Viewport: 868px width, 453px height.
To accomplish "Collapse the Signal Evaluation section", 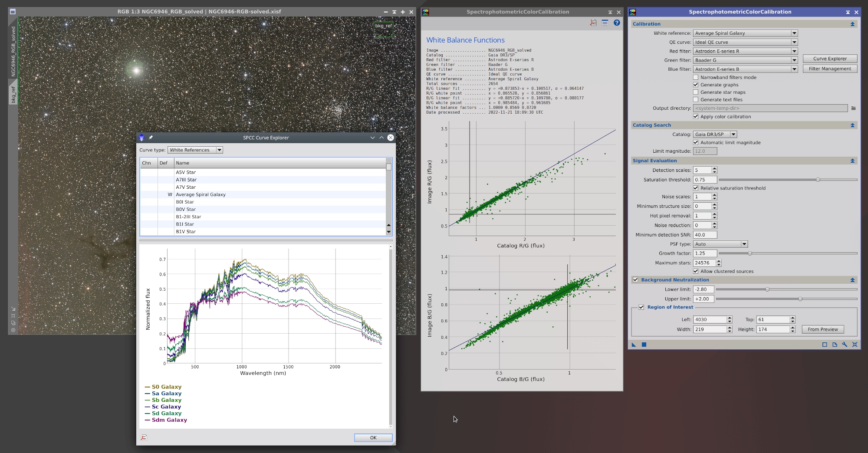I will (852, 161).
